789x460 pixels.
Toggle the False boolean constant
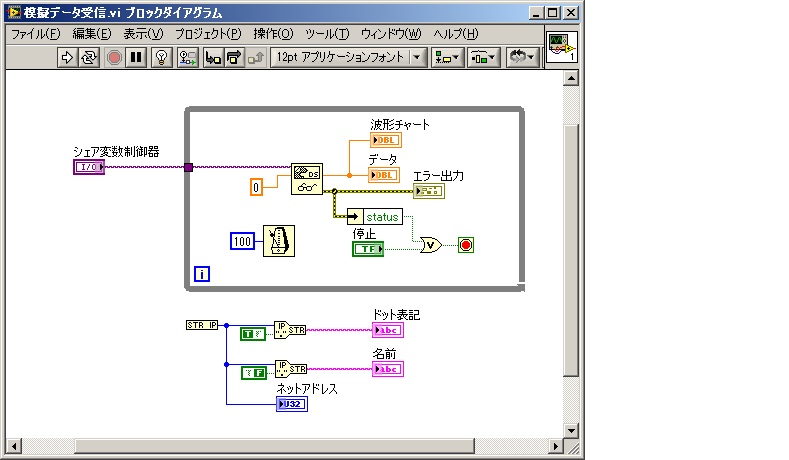(254, 372)
